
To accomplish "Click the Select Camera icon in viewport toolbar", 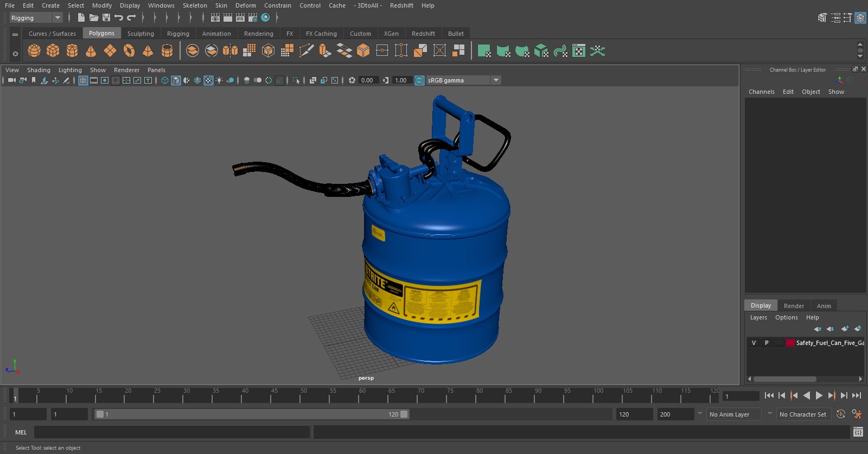I will click(x=12, y=80).
